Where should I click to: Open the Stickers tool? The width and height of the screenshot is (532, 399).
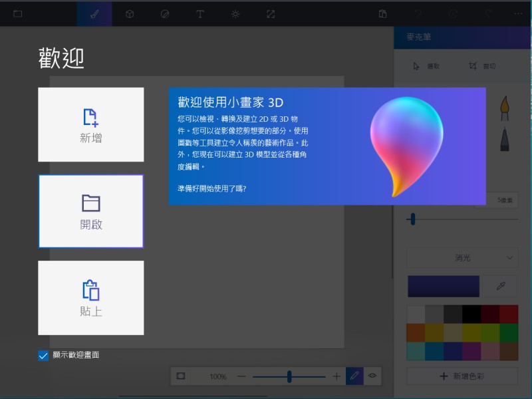tap(165, 14)
